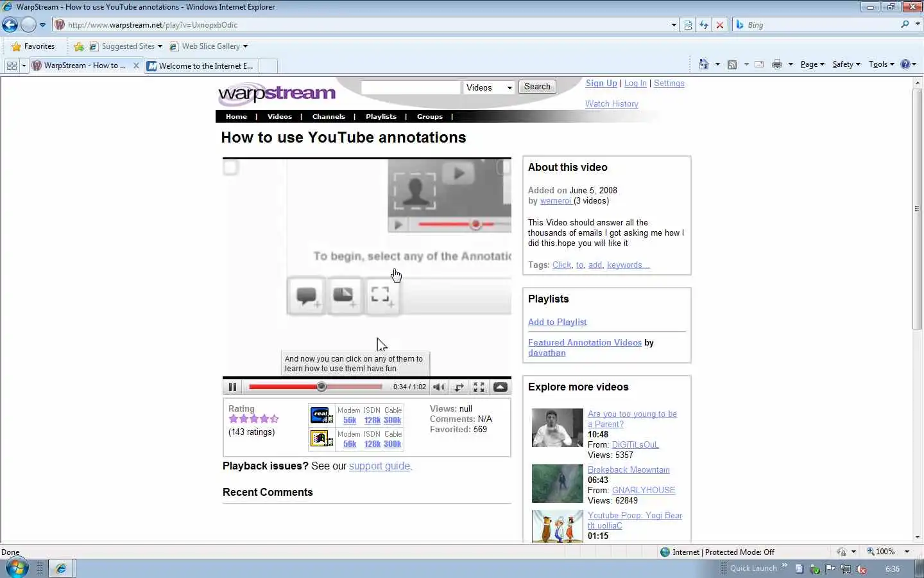Pause the video with the pause button
The height and width of the screenshot is (578, 924).
232,387
